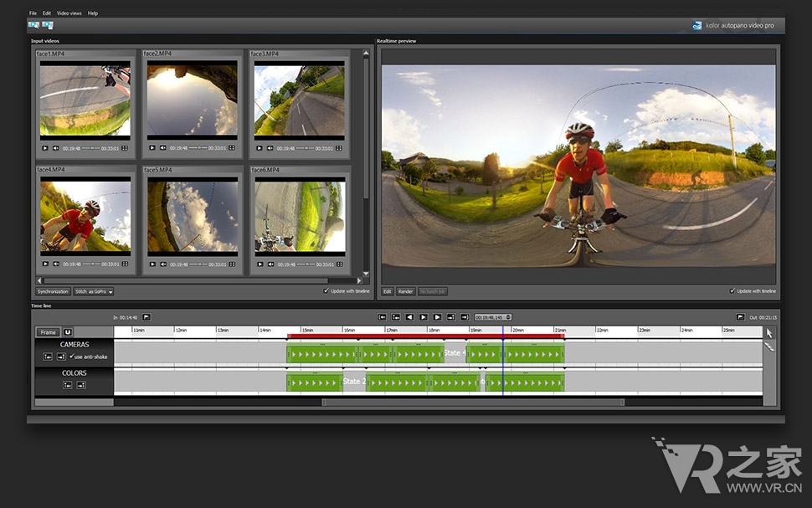Toggle the magnet snap icon next to Frame
Image resolution: width=812 pixels, height=508 pixels.
tap(68, 332)
